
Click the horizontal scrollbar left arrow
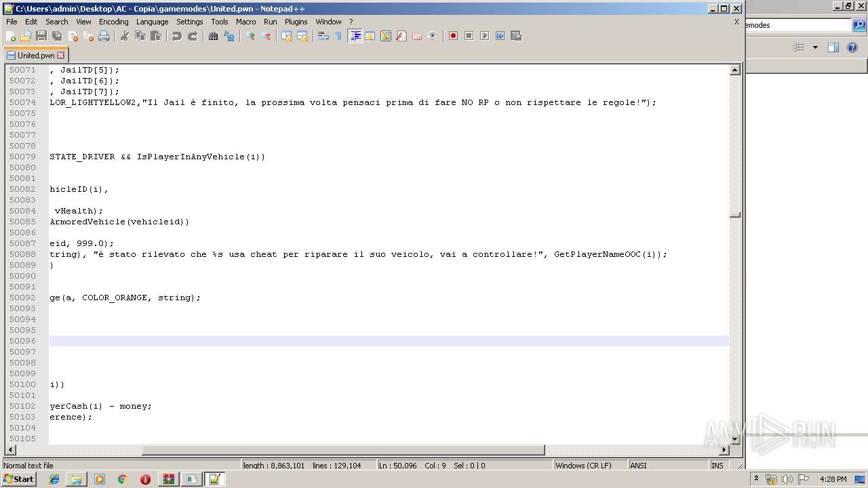pos(10,450)
